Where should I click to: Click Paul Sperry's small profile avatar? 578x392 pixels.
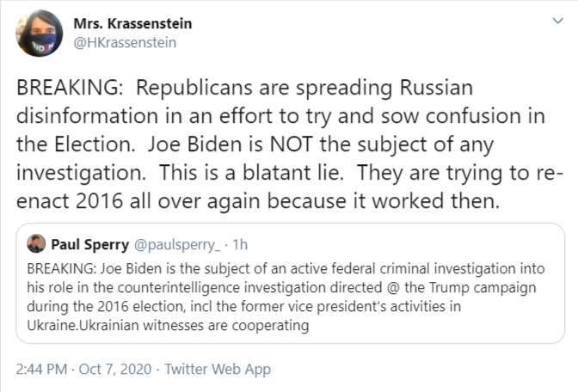tap(37, 244)
